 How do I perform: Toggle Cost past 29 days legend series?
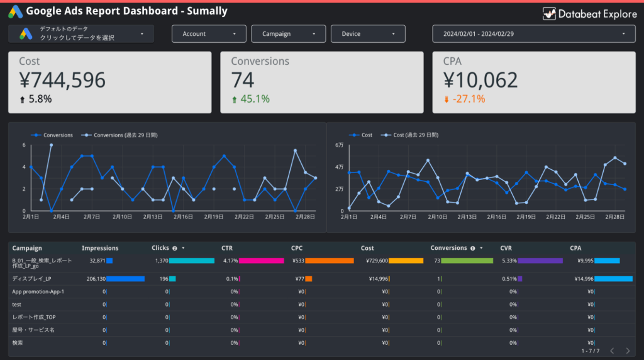(409, 135)
